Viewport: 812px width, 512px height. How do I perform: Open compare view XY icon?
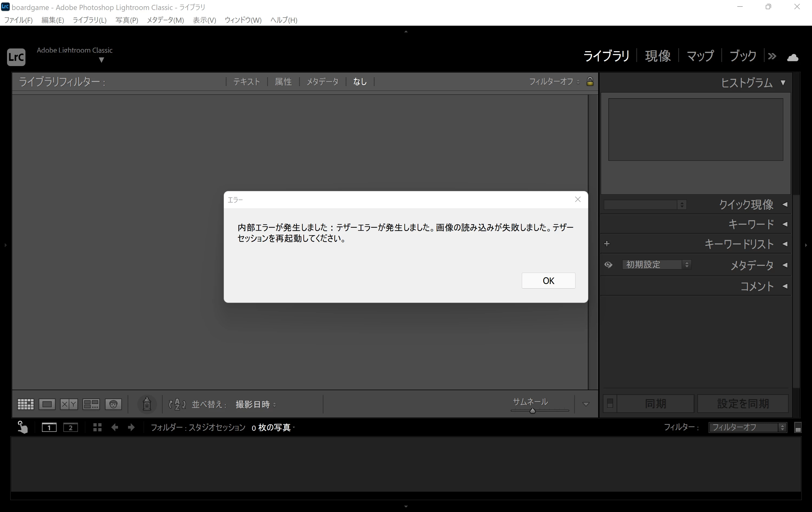(x=69, y=404)
